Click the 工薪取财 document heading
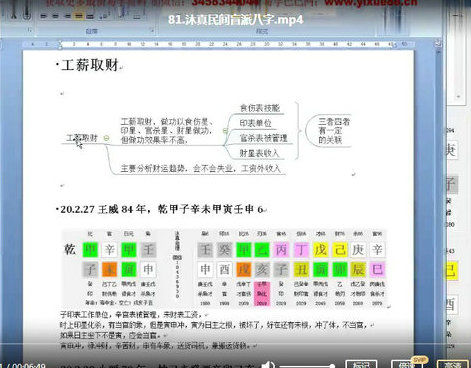Screen dimensions: 471x368 pos(90,65)
